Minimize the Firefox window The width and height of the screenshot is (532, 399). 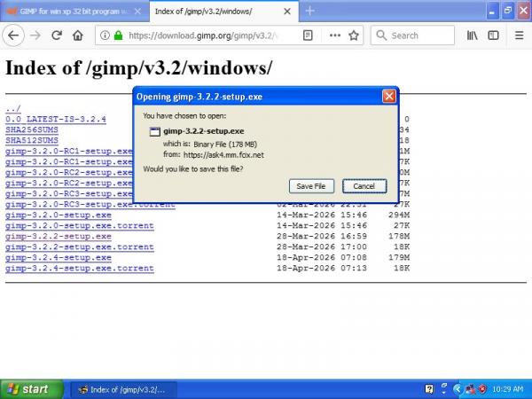click(492, 12)
